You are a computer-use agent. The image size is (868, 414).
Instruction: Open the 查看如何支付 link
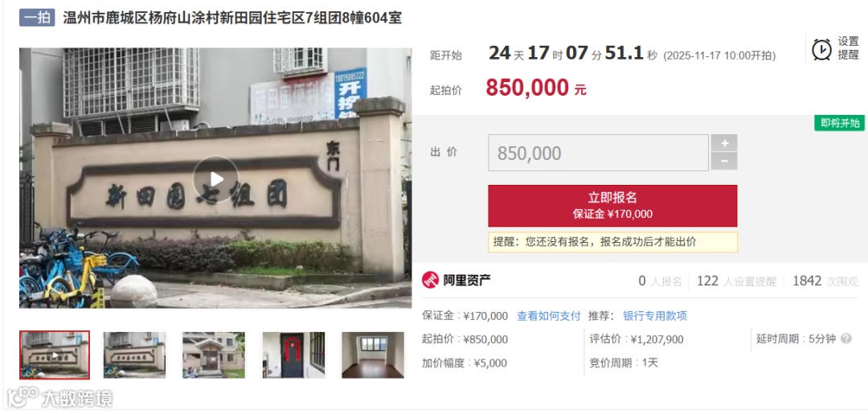(x=549, y=316)
